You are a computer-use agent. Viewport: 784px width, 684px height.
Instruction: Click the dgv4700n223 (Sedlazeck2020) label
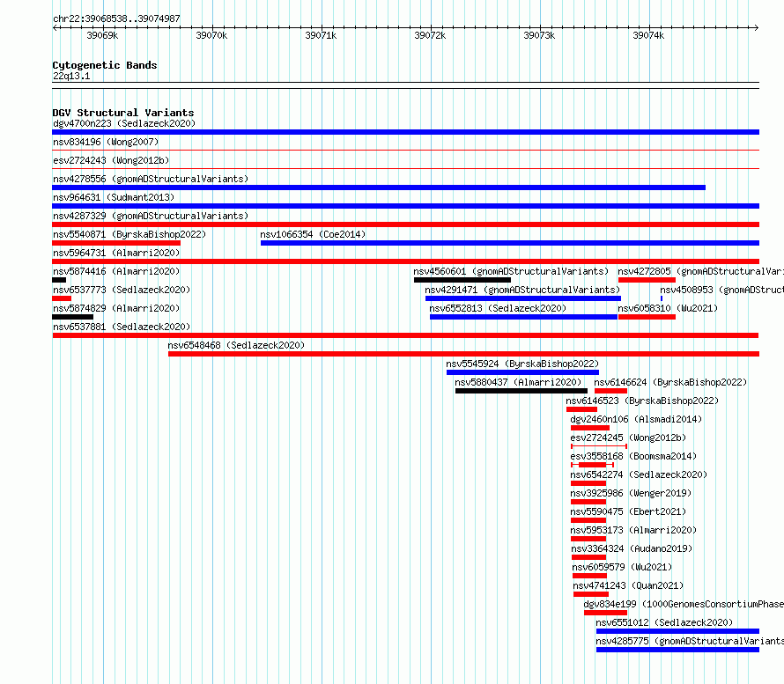pyautogui.click(x=124, y=123)
